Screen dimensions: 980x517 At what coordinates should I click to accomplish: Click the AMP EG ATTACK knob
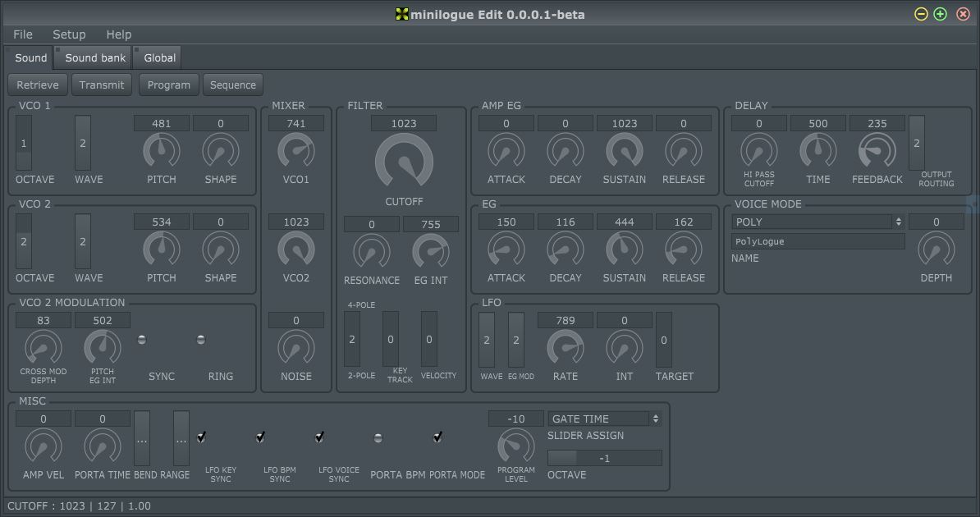(506, 151)
